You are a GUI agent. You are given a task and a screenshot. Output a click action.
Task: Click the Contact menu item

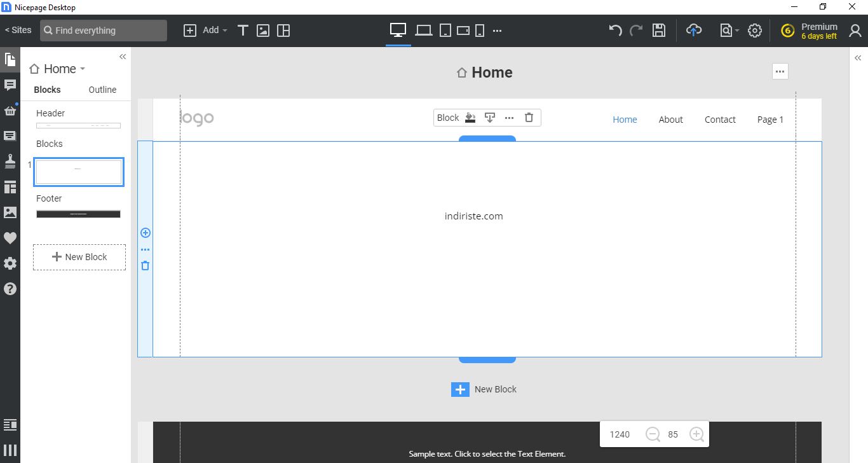720,120
